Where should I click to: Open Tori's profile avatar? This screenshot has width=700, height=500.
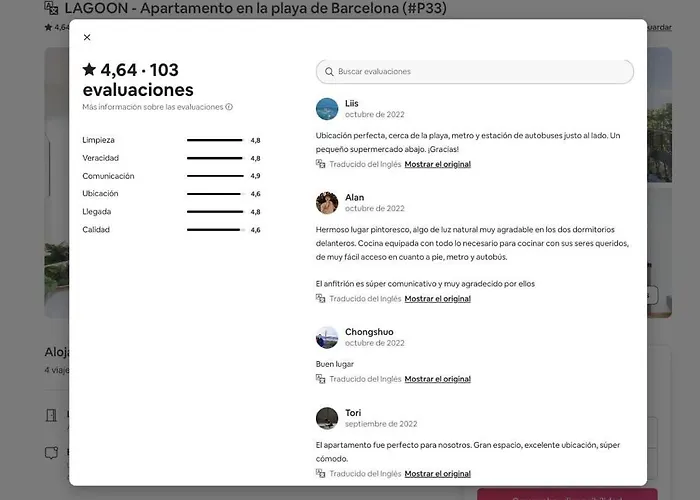(x=327, y=418)
